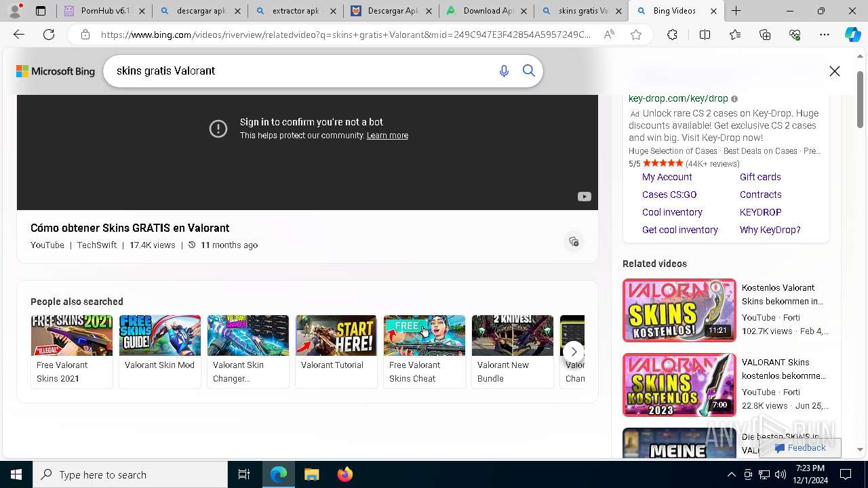868x488 pixels.
Task: Click the YouTube icon in video player
Action: [584, 197]
